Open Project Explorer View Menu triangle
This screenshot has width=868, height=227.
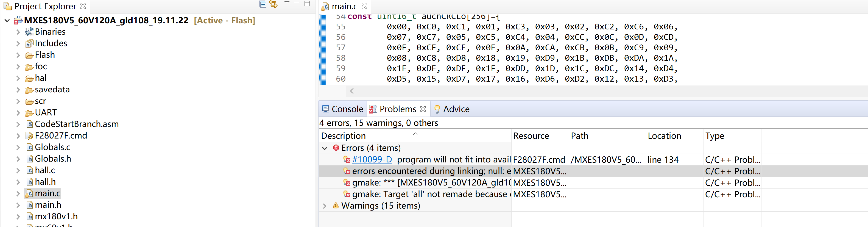[286, 3]
